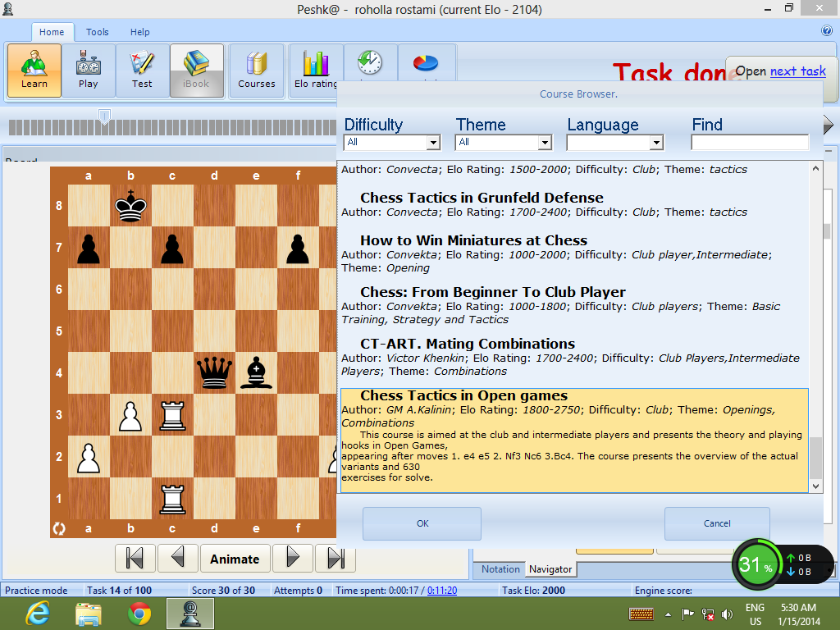This screenshot has height=630, width=840.
Task: Open the taskbar clock showing 5:30 AM
Action: 798,614
